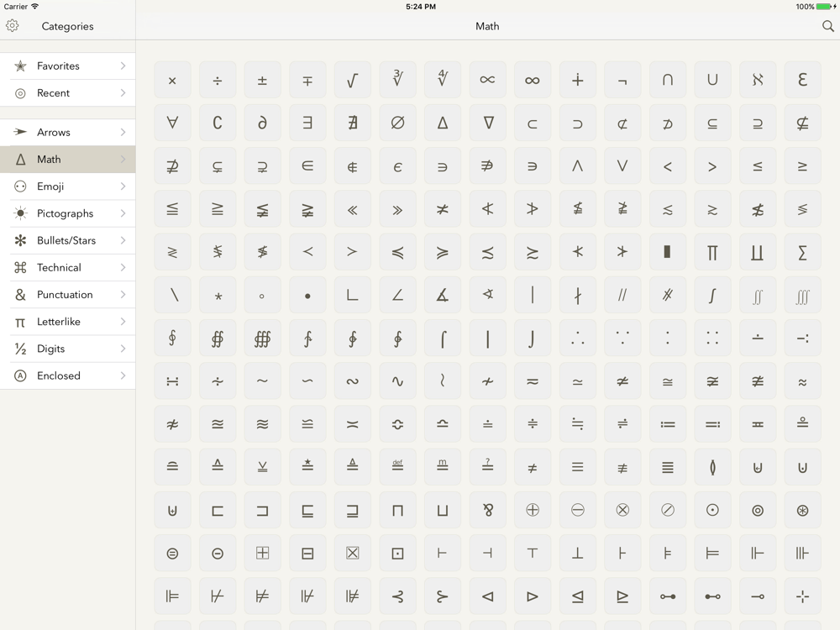Screen dimensions: 840x630
Task: Select the multiplication sign symbol
Action: (x=172, y=81)
